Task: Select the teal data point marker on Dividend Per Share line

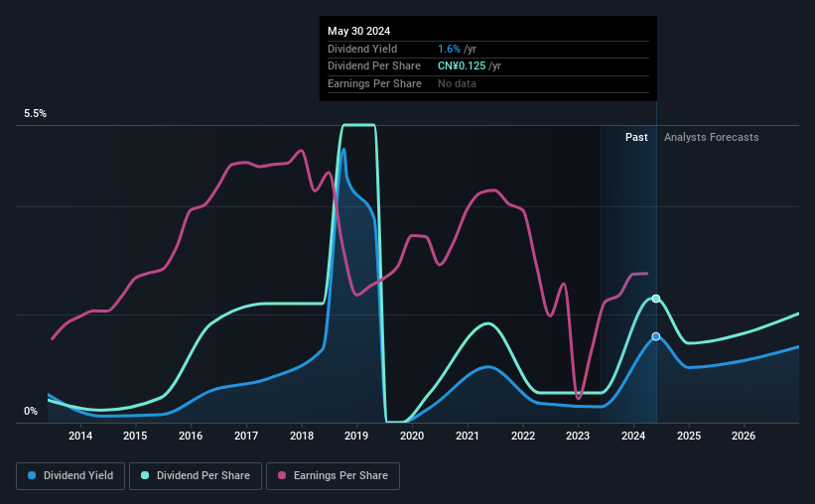Action: click(656, 299)
